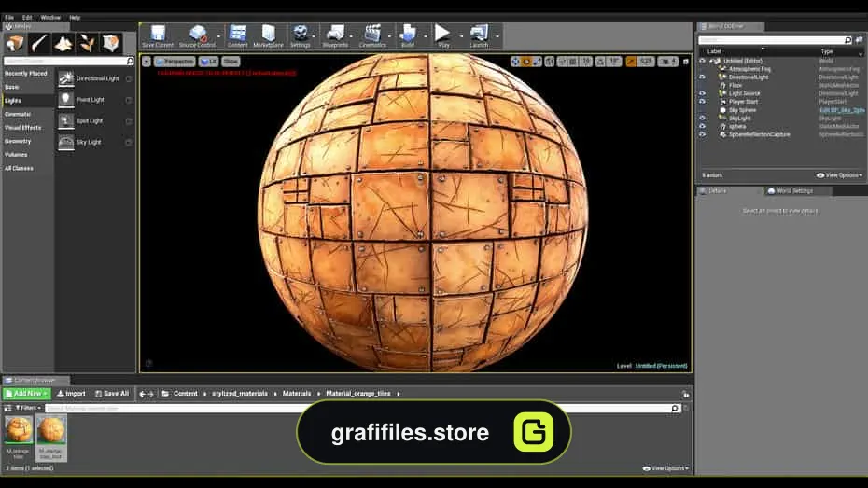Go back in Content Browser history
The height and width of the screenshot is (488, 868).
(142, 394)
